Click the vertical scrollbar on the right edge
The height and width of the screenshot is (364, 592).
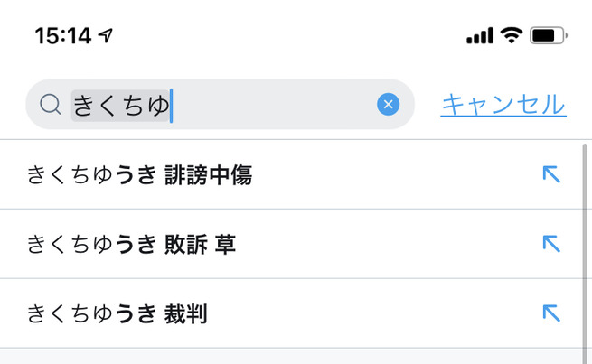585,244
